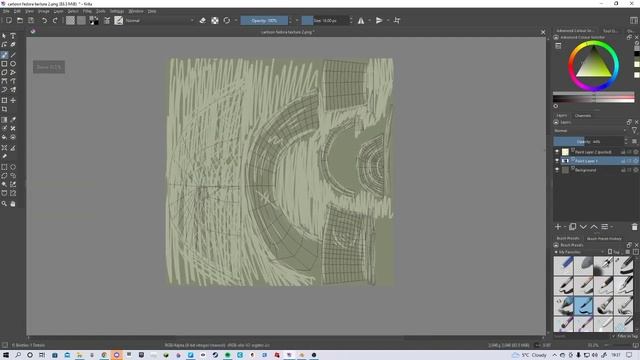This screenshot has height=360, width=640.
Task: Hide the selected Paint Layer 1
Action: point(557,161)
